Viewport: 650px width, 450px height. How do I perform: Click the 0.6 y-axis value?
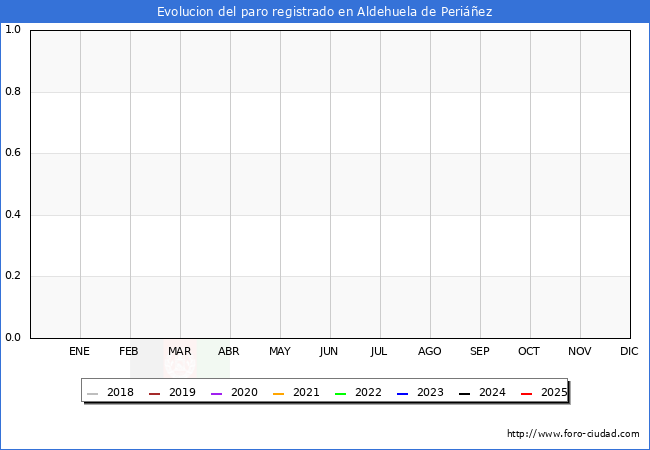point(13,152)
